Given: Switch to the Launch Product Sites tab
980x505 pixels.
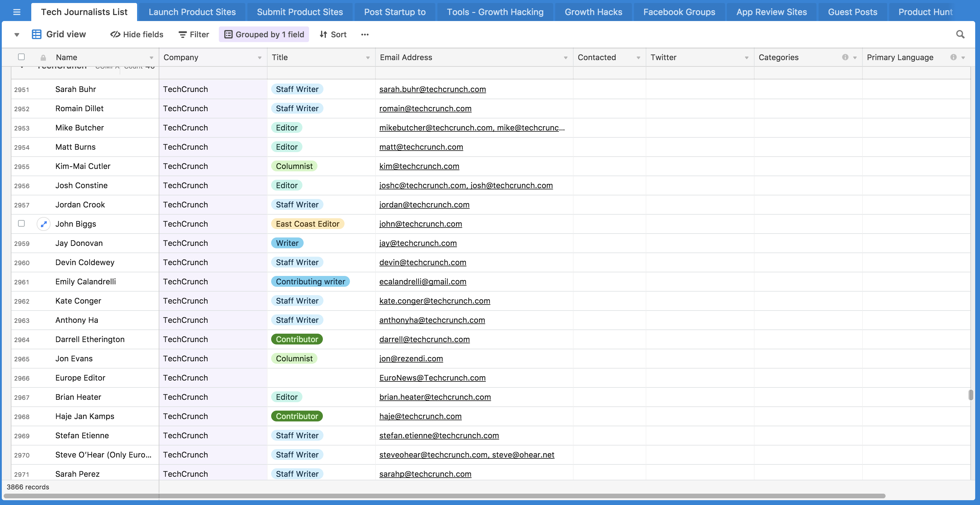Looking at the screenshot, I should (x=192, y=12).
